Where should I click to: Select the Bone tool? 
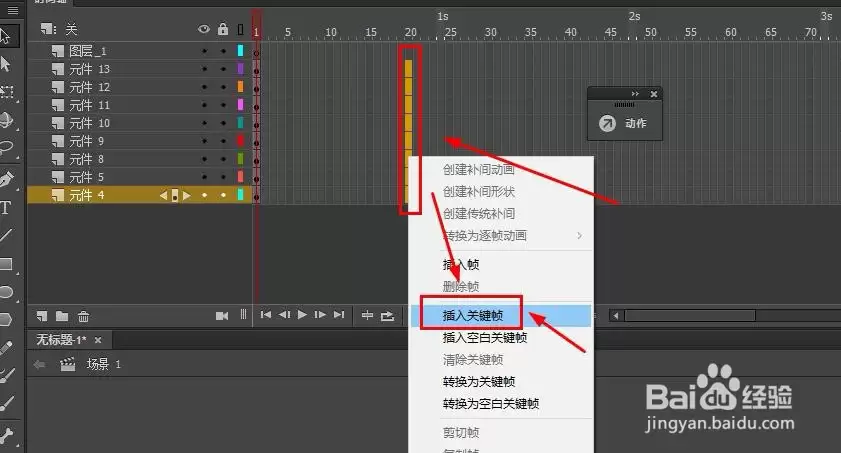[6, 435]
